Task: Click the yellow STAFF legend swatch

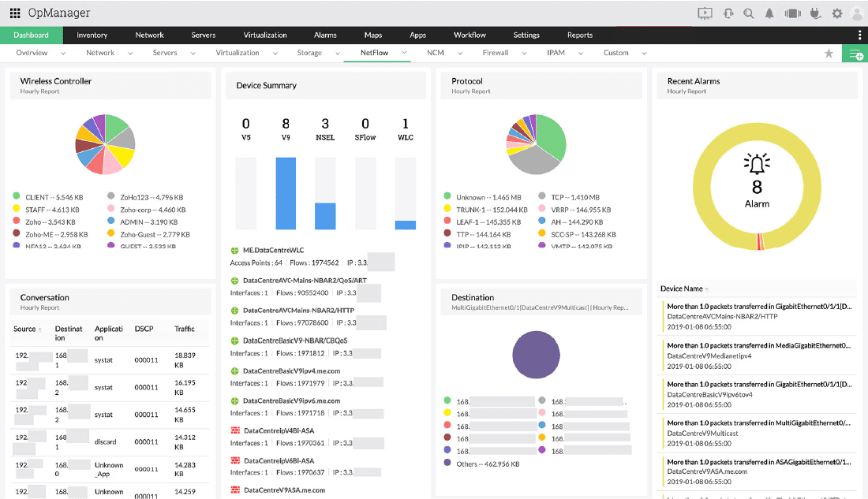Action: 17,209
